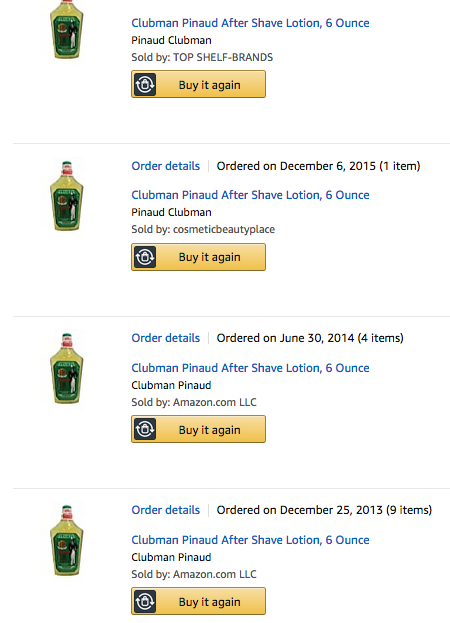Select bottle thumbnail for December 6, 2015 order
450x623 pixels.
[67, 196]
